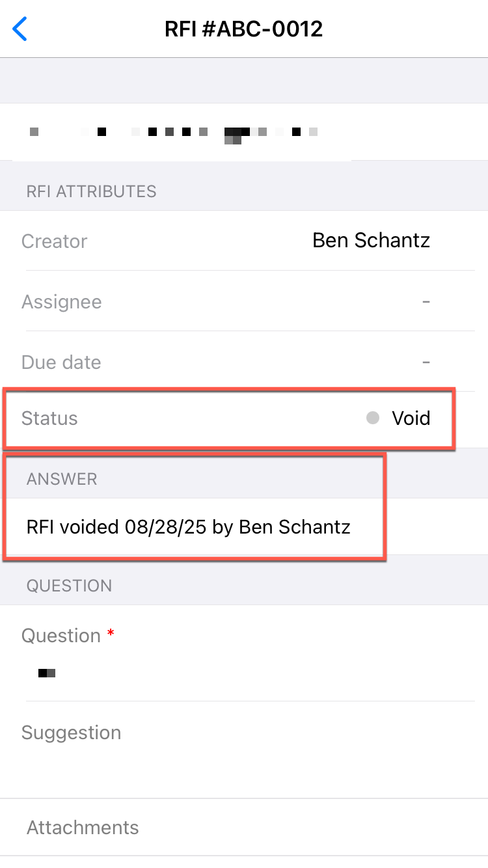Tap the QUESTION section header
The width and height of the screenshot is (488, 868).
[69, 586]
